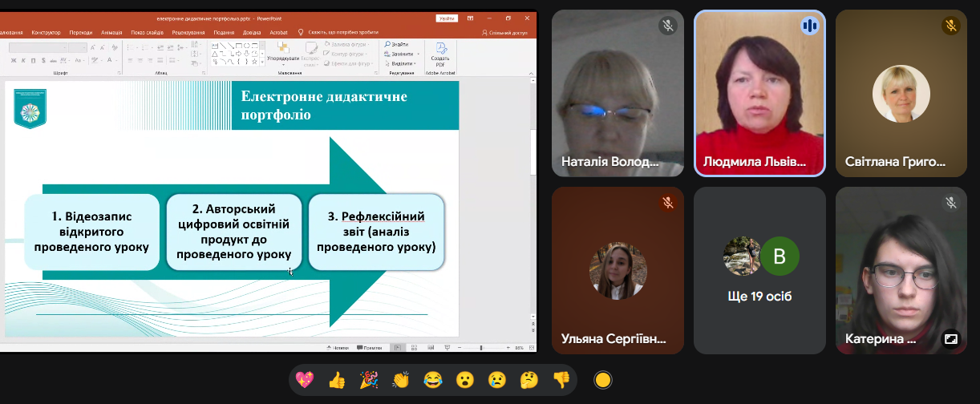Image resolution: width=980 pixels, height=404 pixels.
Task: Pick the yellow skin tone color circle
Action: (x=603, y=380)
